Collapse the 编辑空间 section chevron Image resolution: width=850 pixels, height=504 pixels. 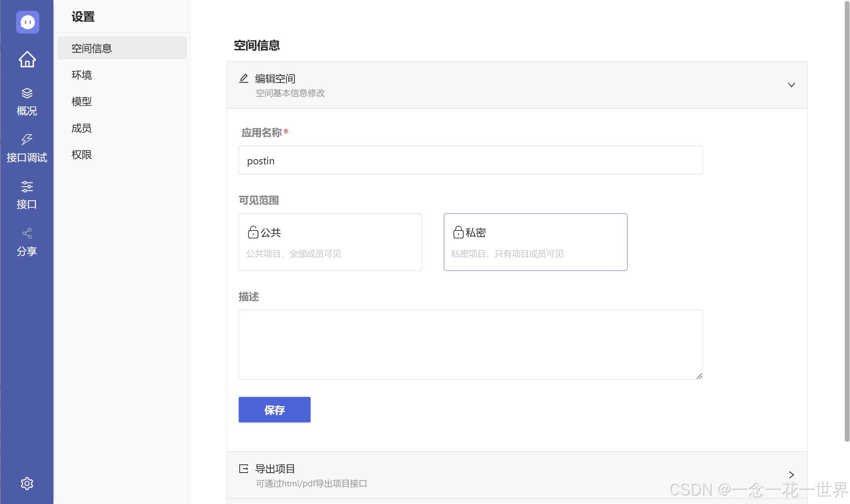[791, 85]
